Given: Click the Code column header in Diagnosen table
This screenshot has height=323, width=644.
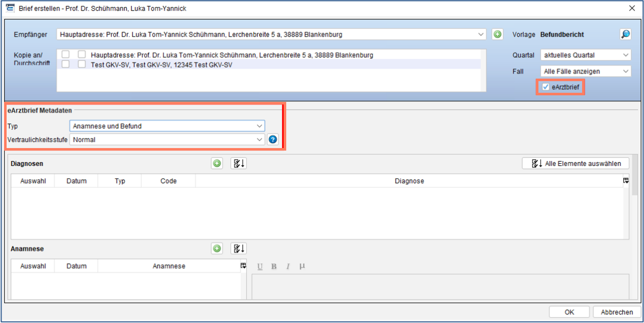Looking at the screenshot, I should [x=168, y=181].
